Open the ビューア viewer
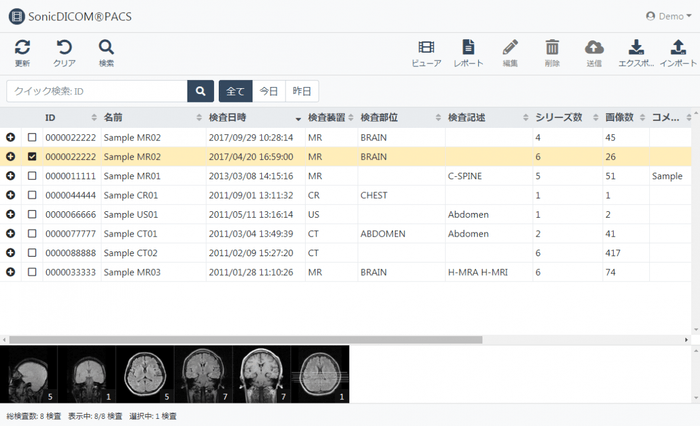This screenshot has height=426, width=700. click(x=426, y=47)
